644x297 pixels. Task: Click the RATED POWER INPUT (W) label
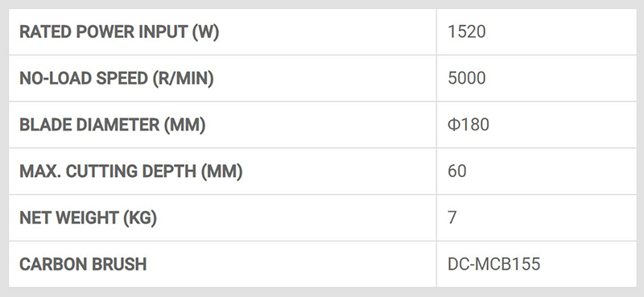coord(119,32)
